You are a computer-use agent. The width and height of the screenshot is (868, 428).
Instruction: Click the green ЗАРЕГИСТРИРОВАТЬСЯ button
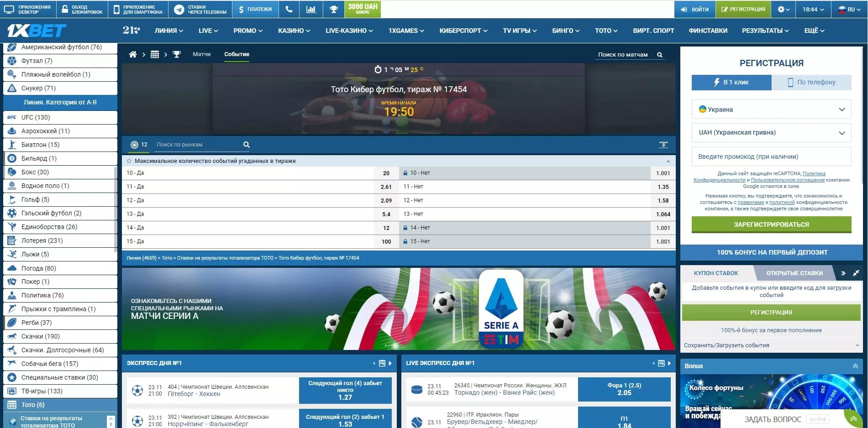pyautogui.click(x=771, y=224)
